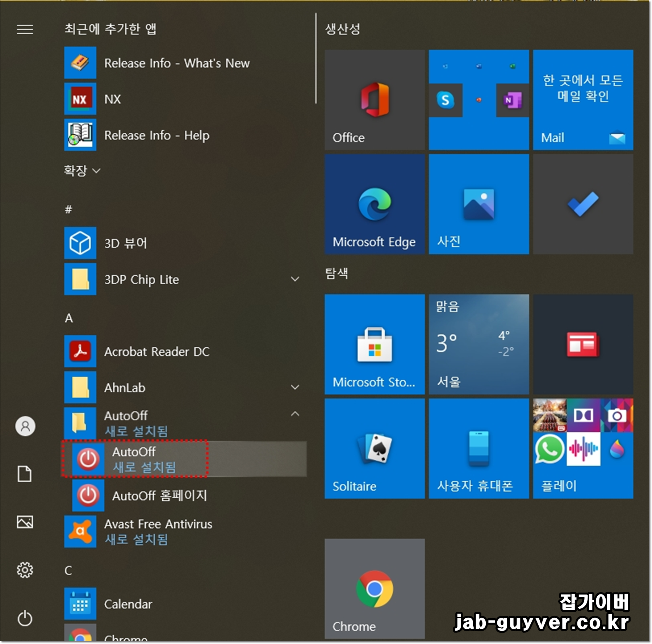This screenshot has height=644, width=652.
Task: Open the red News tile
Action: 583,344
